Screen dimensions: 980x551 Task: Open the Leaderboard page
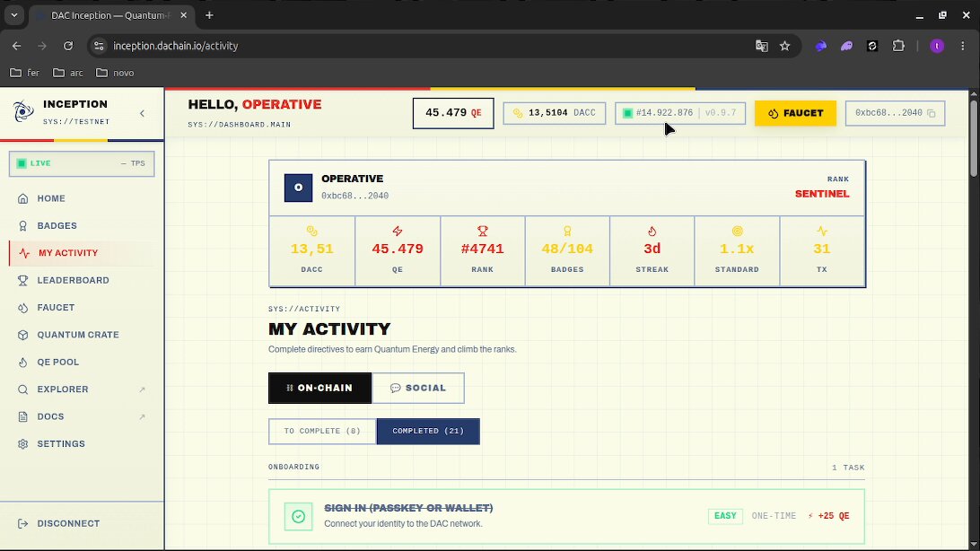82,281
